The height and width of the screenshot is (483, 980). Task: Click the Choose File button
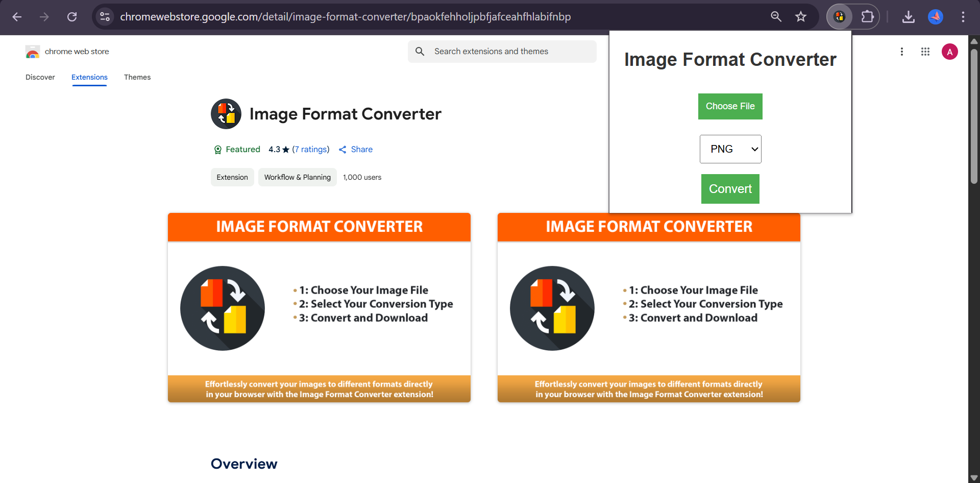tap(730, 106)
